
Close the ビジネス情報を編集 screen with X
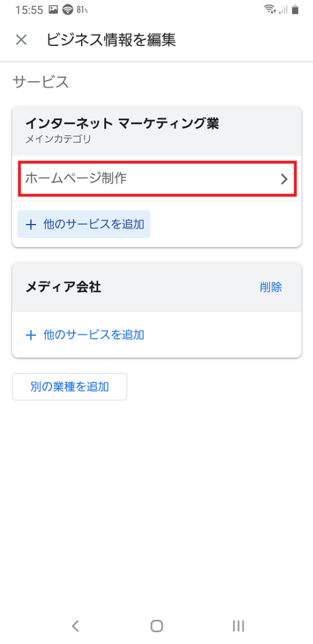click(x=21, y=40)
